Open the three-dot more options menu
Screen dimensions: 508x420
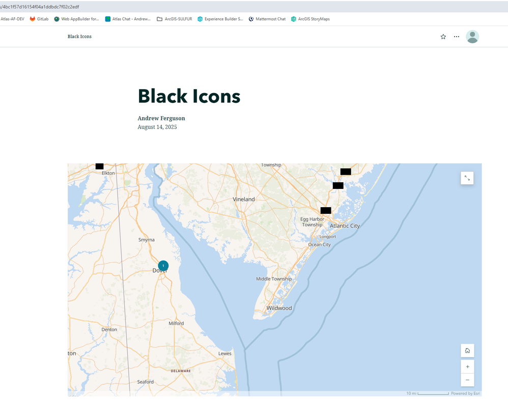(457, 37)
